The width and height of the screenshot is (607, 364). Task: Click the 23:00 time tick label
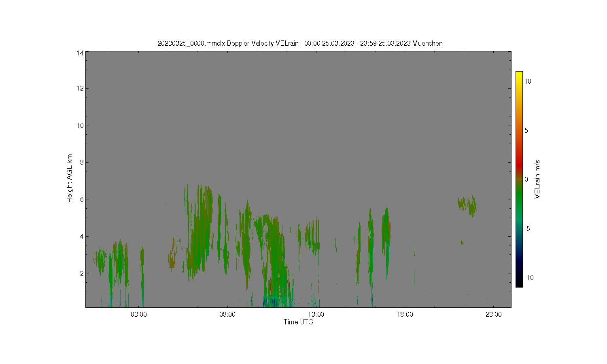coord(494,315)
